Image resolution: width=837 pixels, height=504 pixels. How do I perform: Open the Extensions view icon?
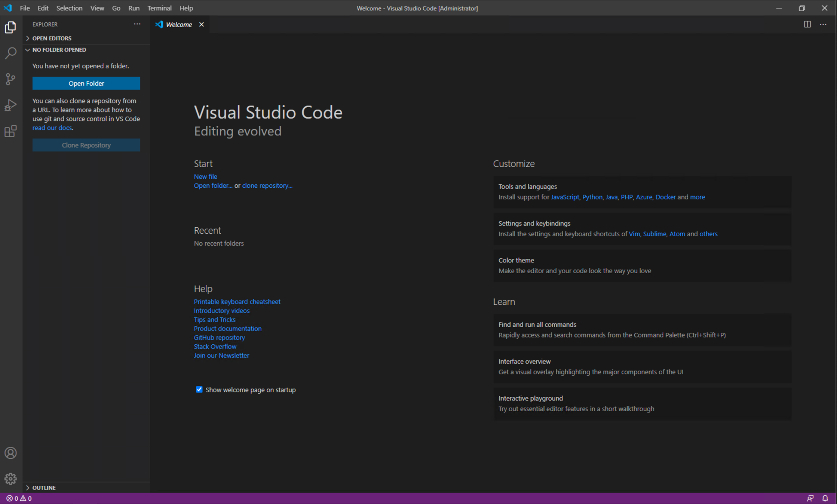click(10, 131)
